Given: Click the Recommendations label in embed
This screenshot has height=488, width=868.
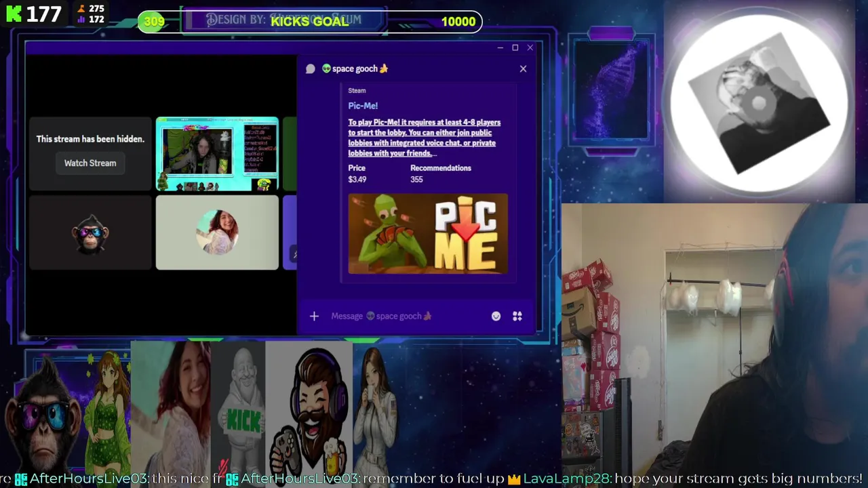Looking at the screenshot, I should click(x=441, y=168).
